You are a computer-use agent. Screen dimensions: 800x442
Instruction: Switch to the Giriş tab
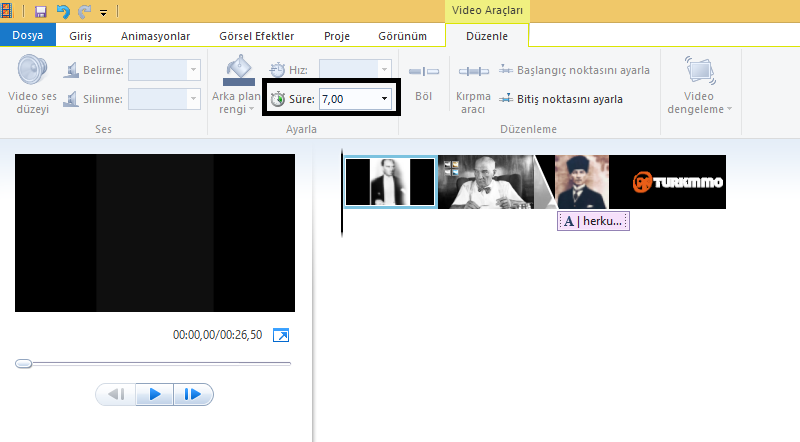point(81,36)
